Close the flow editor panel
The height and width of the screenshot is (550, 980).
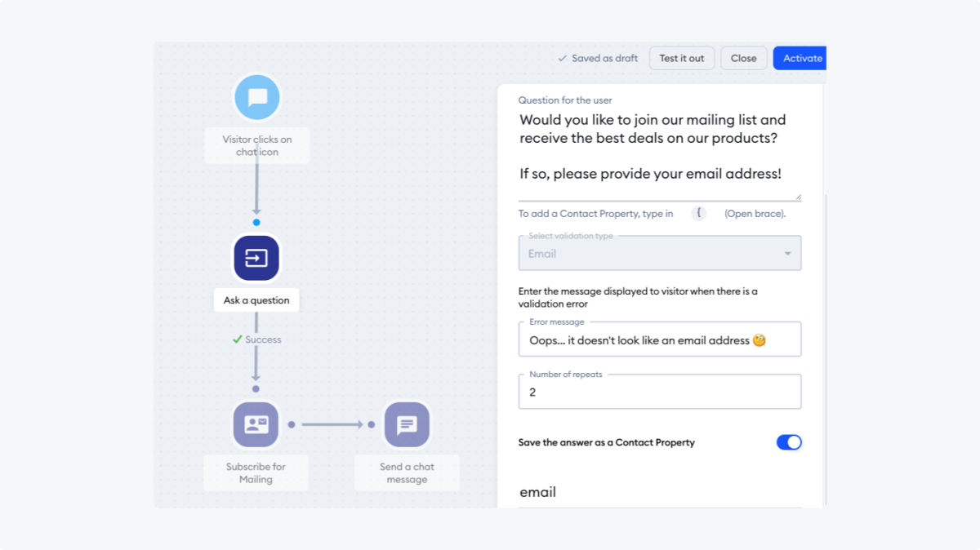pyautogui.click(x=743, y=58)
